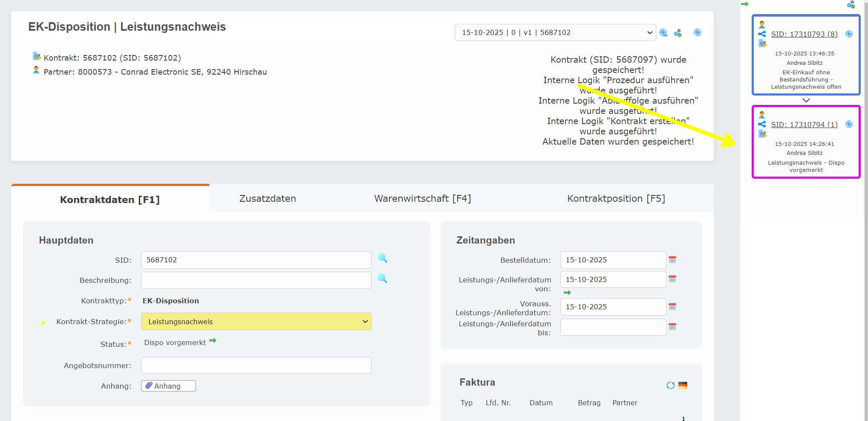
Task: Click the green arrow next to Dispo vorgemerkt
Action: coord(213,340)
